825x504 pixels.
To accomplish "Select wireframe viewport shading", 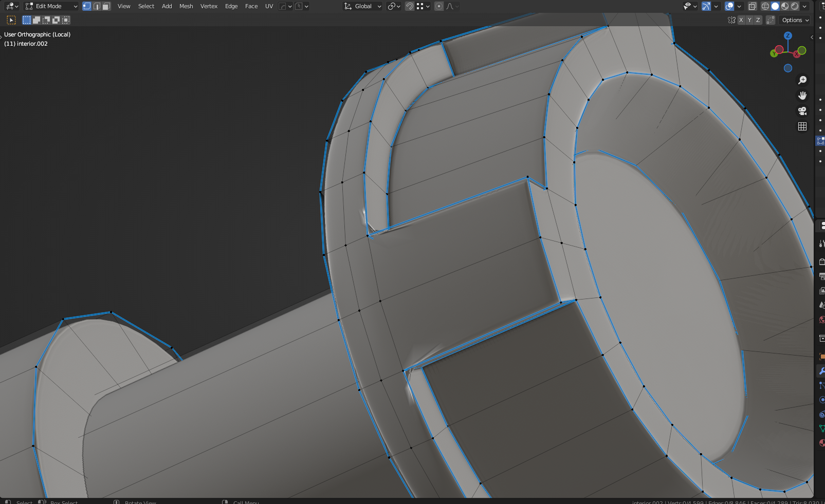I will tap(765, 6).
